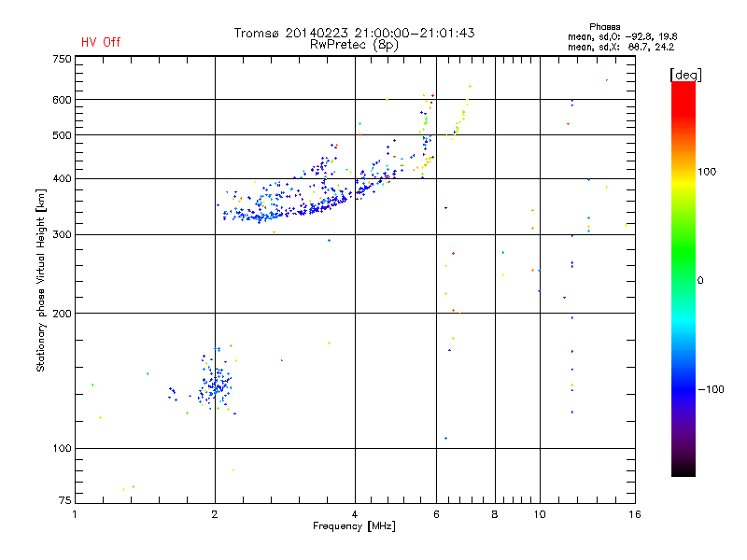Click the 16 tick on the frequency axis

tap(633, 513)
